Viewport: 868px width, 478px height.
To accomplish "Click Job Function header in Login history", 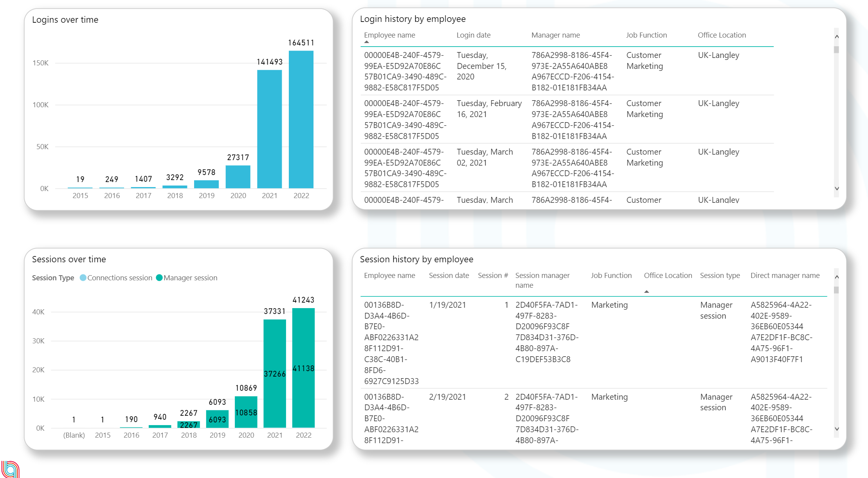I will (x=646, y=35).
